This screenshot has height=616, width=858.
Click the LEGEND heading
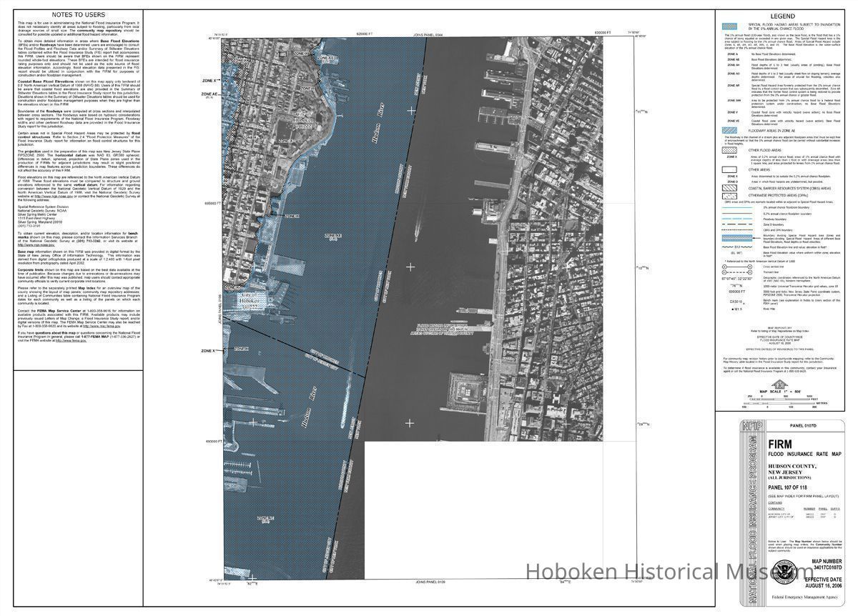(x=782, y=16)
